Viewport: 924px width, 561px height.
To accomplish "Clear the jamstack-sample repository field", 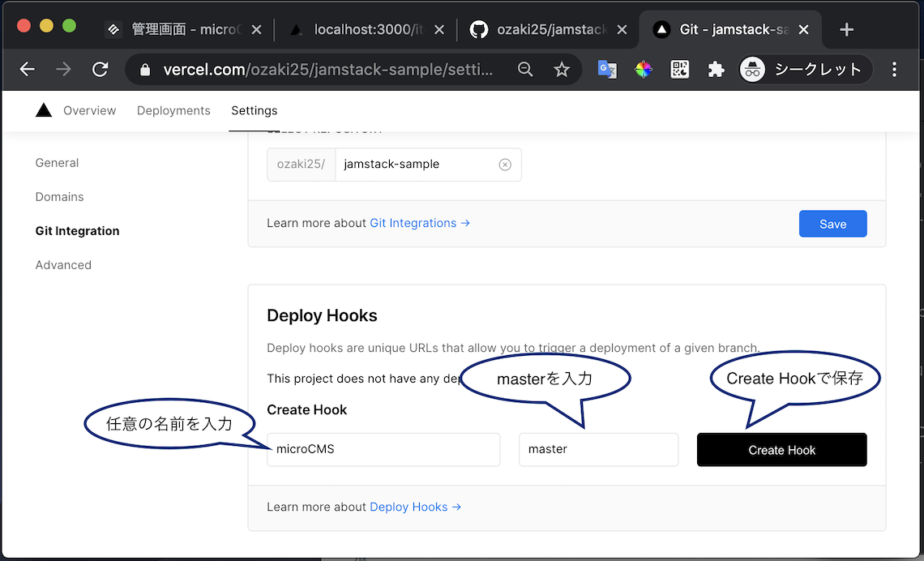I will coord(505,165).
